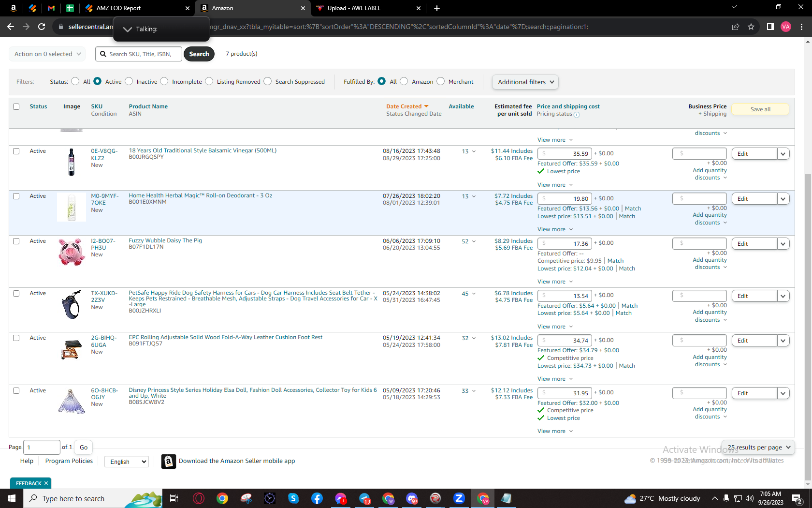
Task: Open the Talking dropdown chevron
Action: (128, 29)
